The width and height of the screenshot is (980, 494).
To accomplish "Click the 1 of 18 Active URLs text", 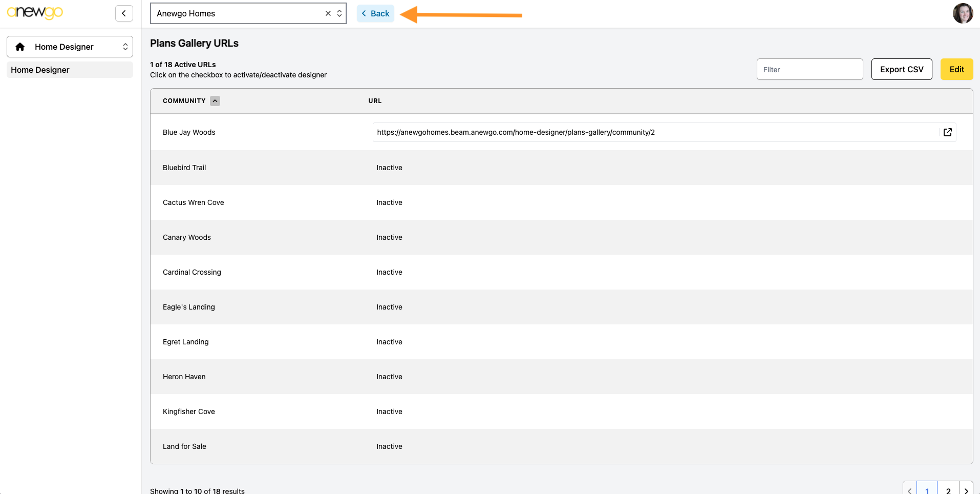I will (183, 65).
